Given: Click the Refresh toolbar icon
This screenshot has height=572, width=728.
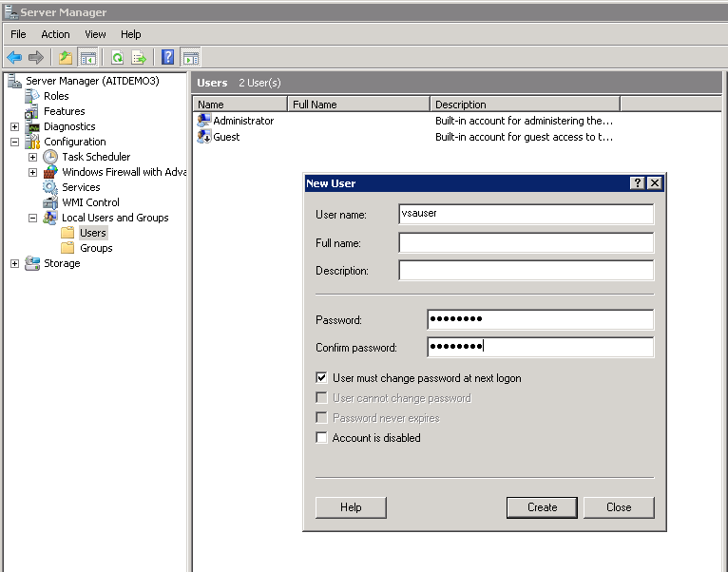Looking at the screenshot, I should 117,57.
